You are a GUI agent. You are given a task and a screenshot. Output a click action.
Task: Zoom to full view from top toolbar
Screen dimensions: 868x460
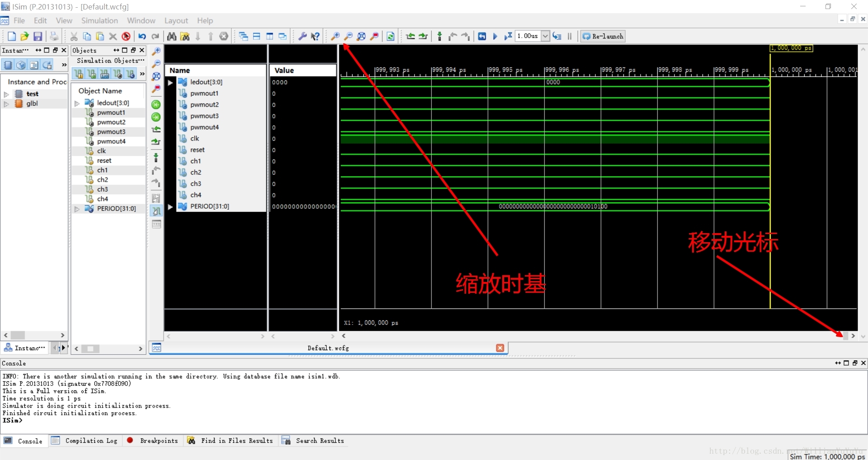coord(361,36)
